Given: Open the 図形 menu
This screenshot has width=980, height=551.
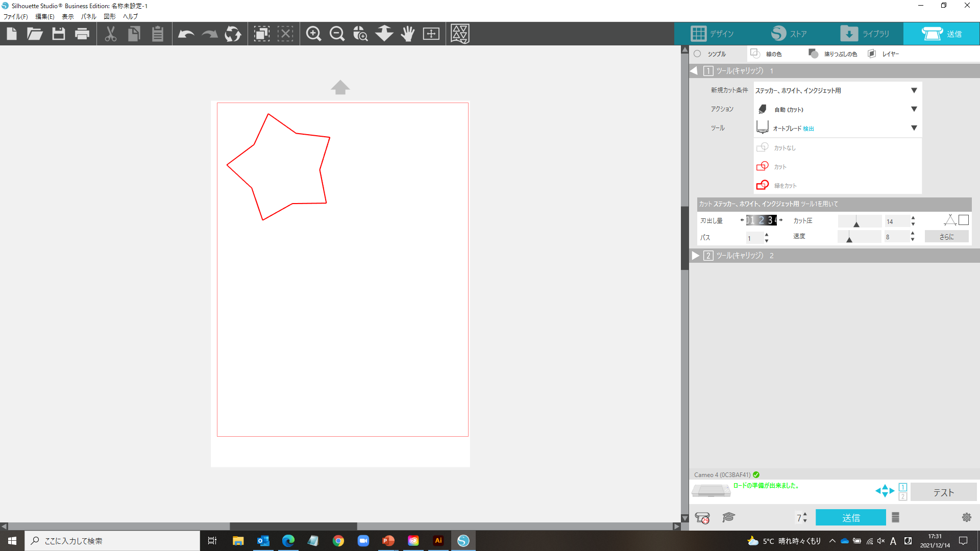Looking at the screenshot, I should coord(110,16).
